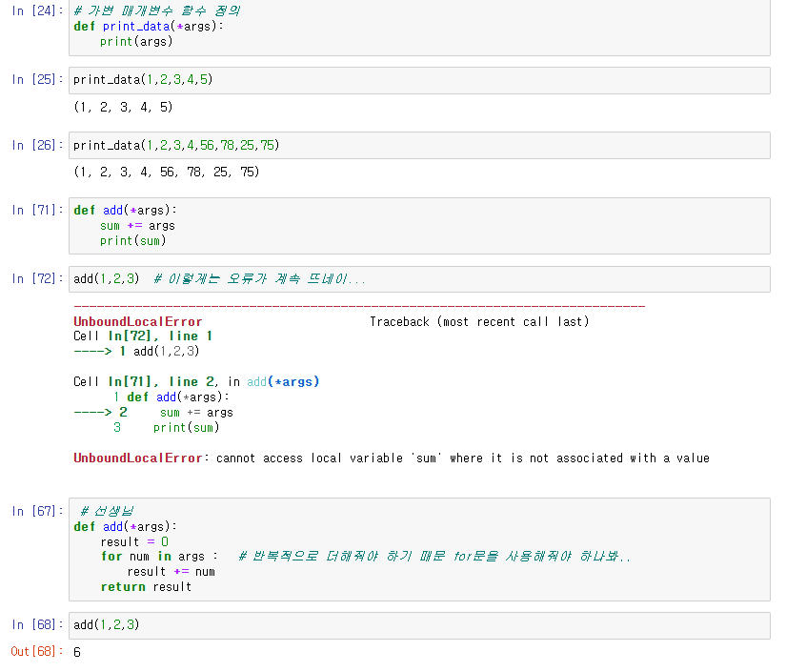Click 'print(sum)' line in cell In [71]
The height and width of the screenshot is (672, 786).
[x=132, y=241]
